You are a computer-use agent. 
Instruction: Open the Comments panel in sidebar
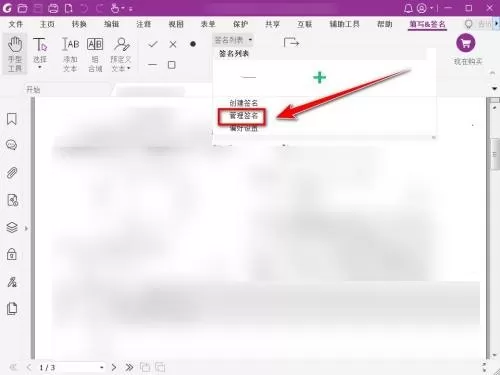tap(12, 145)
